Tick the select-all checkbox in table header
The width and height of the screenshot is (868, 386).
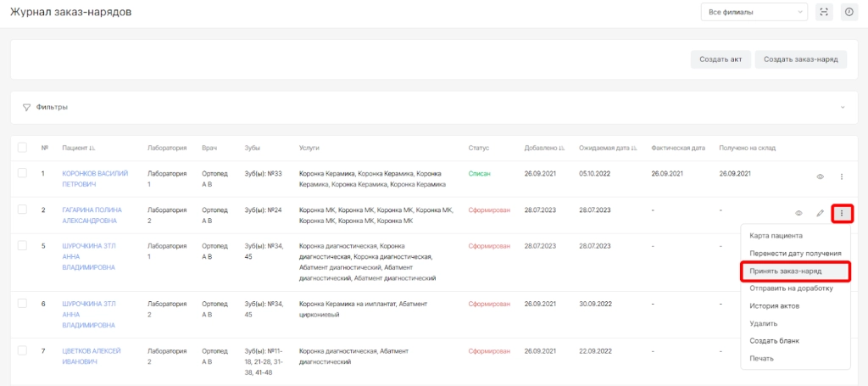click(23, 148)
